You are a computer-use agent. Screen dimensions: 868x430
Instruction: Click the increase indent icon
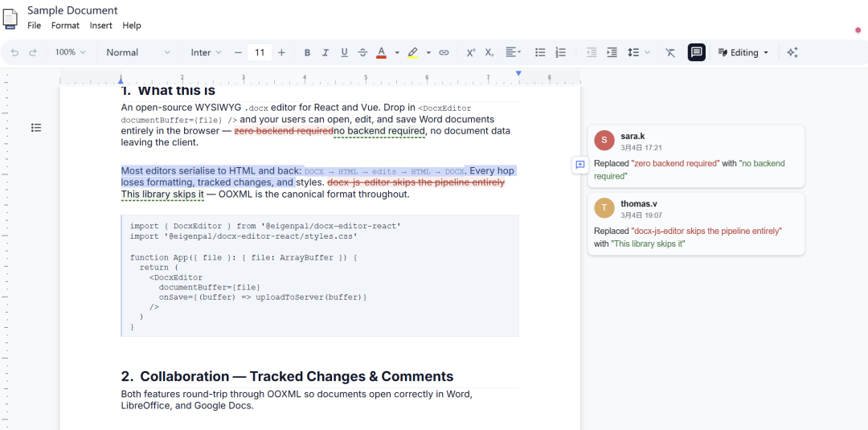[612, 52]
